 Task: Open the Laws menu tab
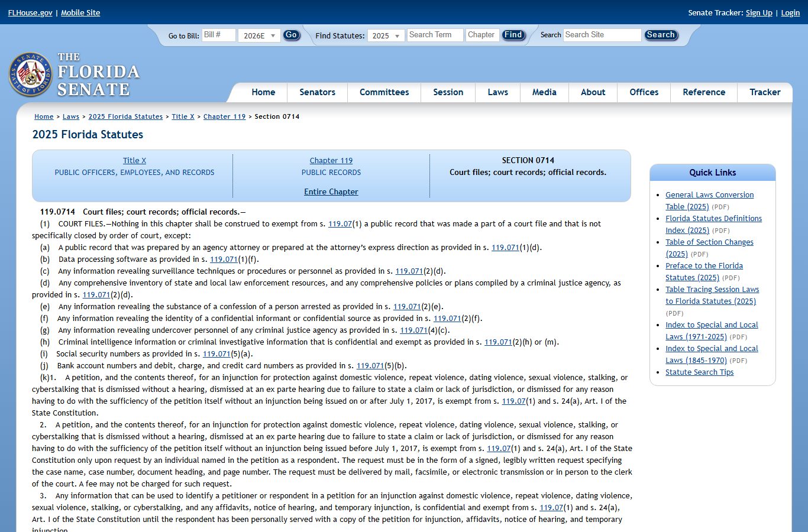(x=497, y=92)
